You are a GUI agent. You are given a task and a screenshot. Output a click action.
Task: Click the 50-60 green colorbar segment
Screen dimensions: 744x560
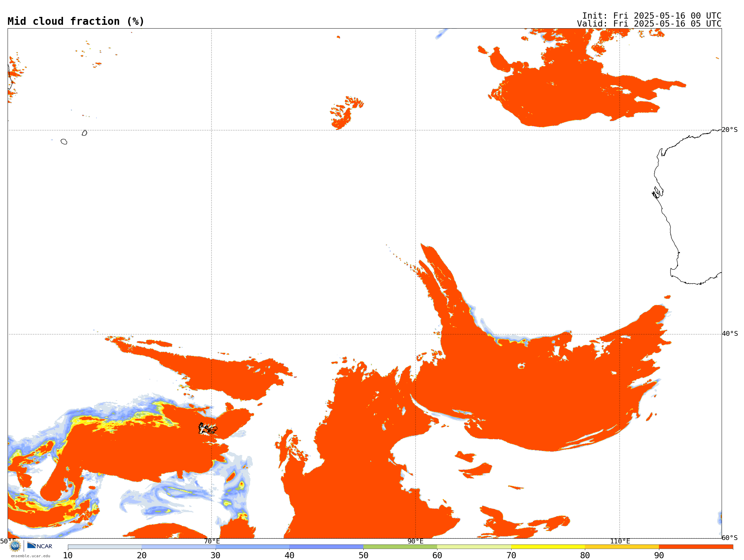click(400, 547)
